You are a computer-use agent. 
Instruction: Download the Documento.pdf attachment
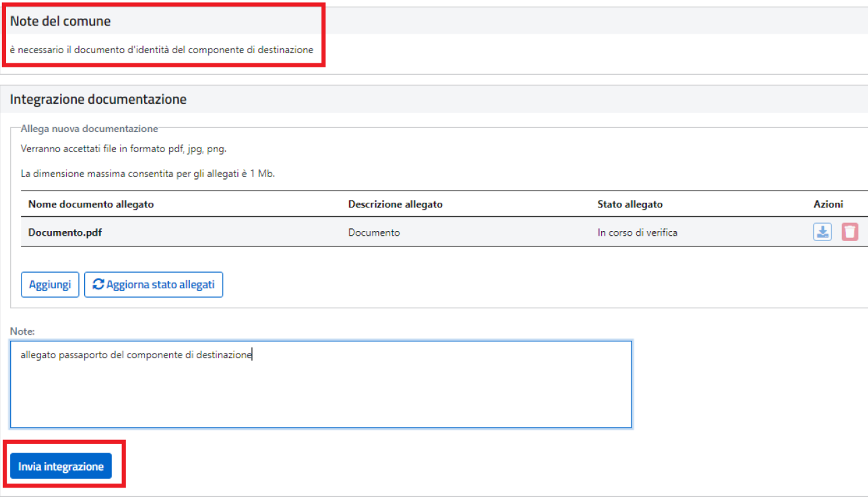(822, 232)
